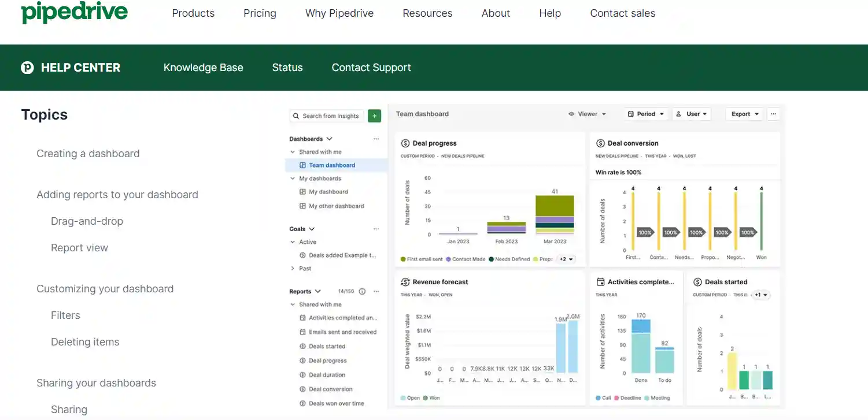
Task: Collapse Shared with me under Dashboards
Action: pyautogui.click(x=293, y=153)
